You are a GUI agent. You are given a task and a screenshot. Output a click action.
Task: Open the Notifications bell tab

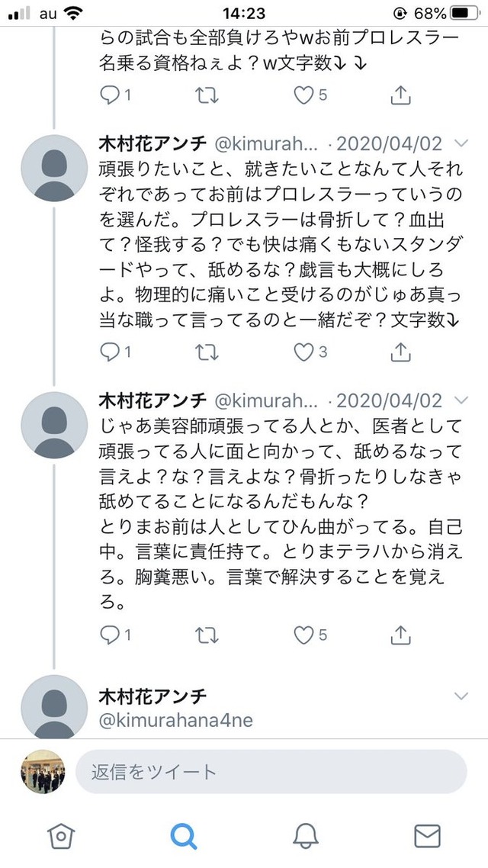305,836
